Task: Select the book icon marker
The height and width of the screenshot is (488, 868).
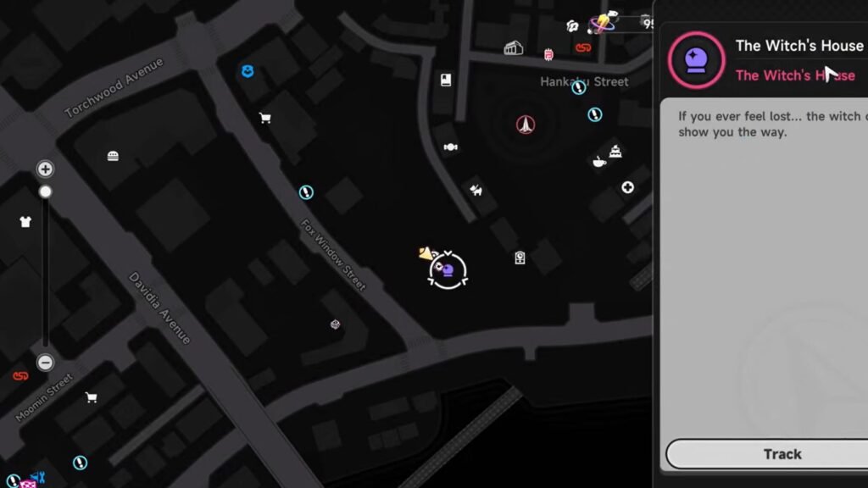Action: click(x=446, y=80)
